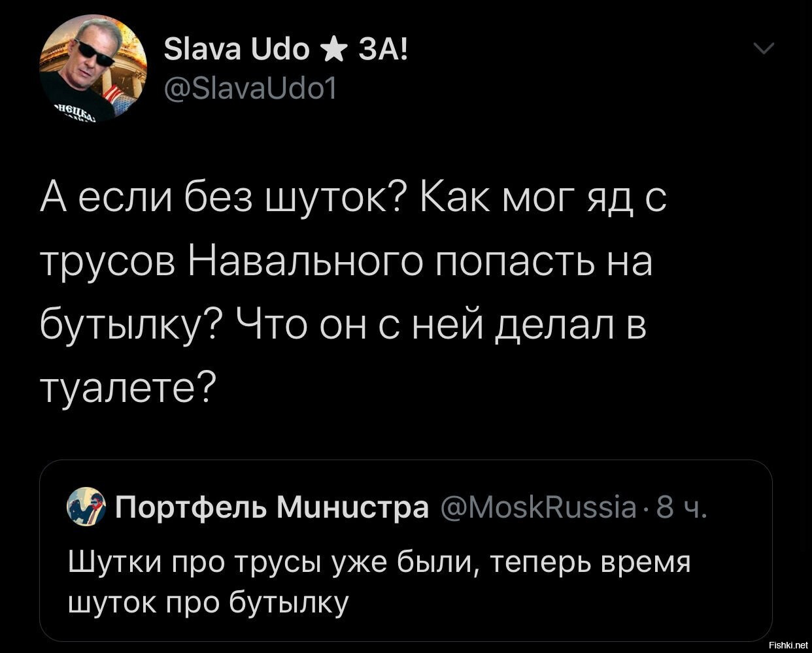812x653 pixels.
Task: Click the star icon in display name
Action: coord(334,50)
